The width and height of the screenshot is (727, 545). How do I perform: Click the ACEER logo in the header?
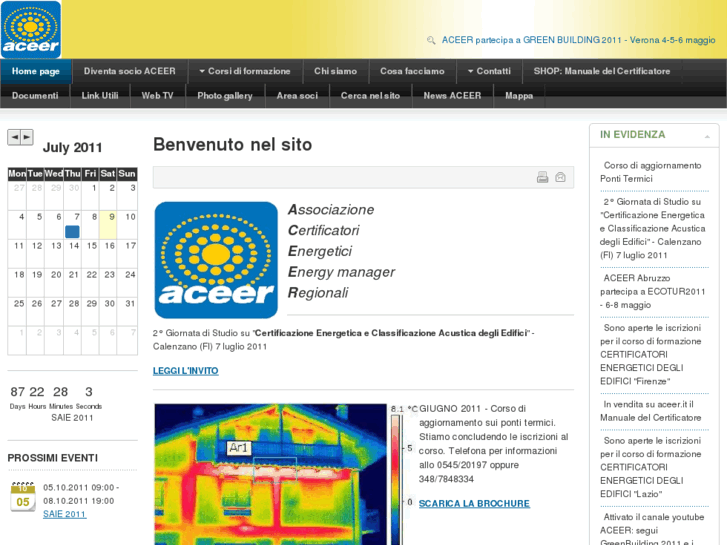coord(31,29)
